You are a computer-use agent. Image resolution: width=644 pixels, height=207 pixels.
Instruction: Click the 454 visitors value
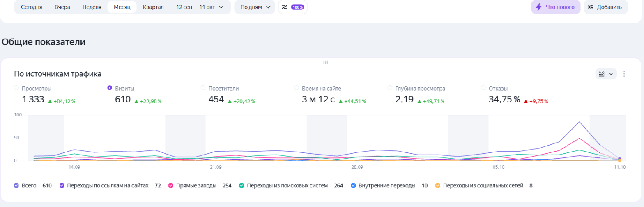click(x=216, y=100)
